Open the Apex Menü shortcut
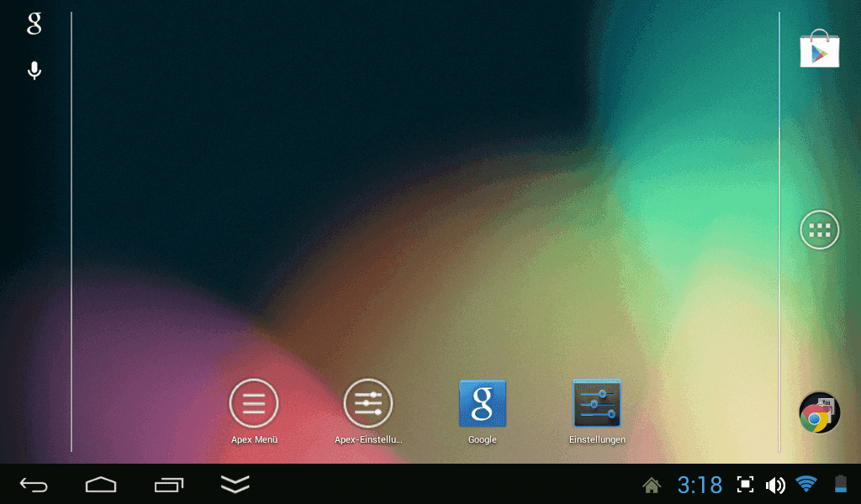 (x=254, y=412)
